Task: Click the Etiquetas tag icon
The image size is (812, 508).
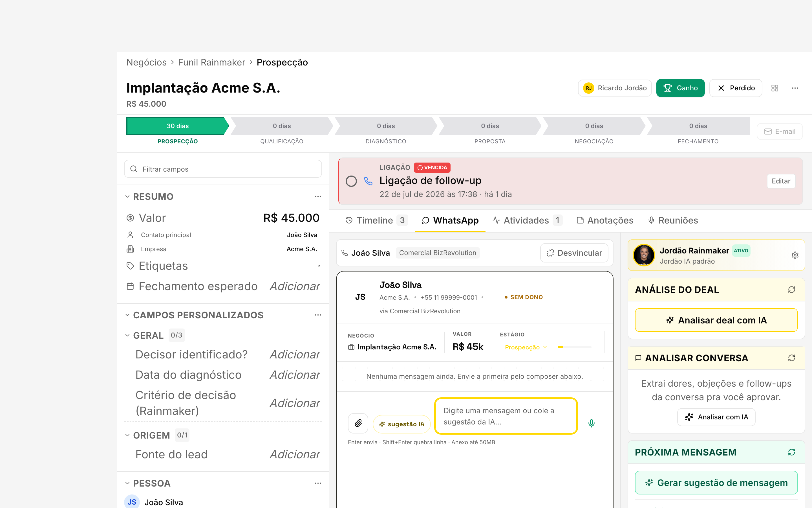Action: pos(130,266)
